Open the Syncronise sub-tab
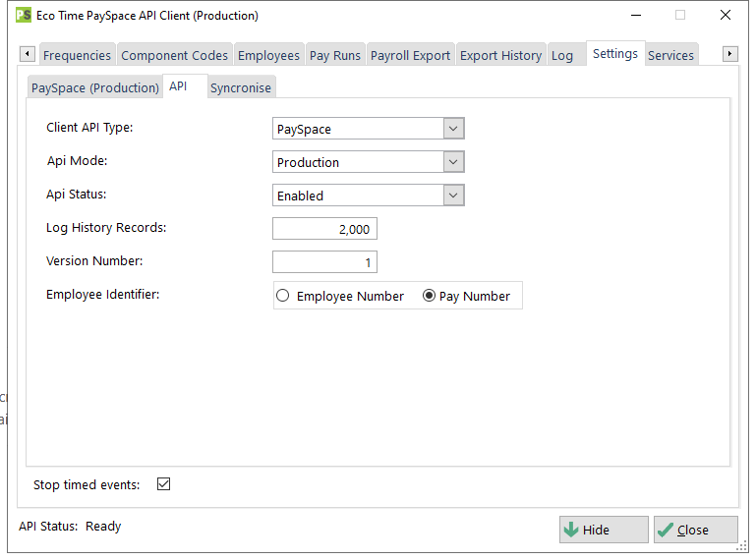The image size is (756, 560). point(241,87)
